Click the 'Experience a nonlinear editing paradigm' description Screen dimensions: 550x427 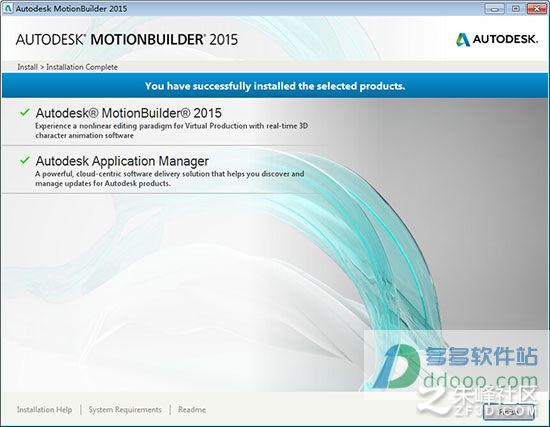coord(172,130)
